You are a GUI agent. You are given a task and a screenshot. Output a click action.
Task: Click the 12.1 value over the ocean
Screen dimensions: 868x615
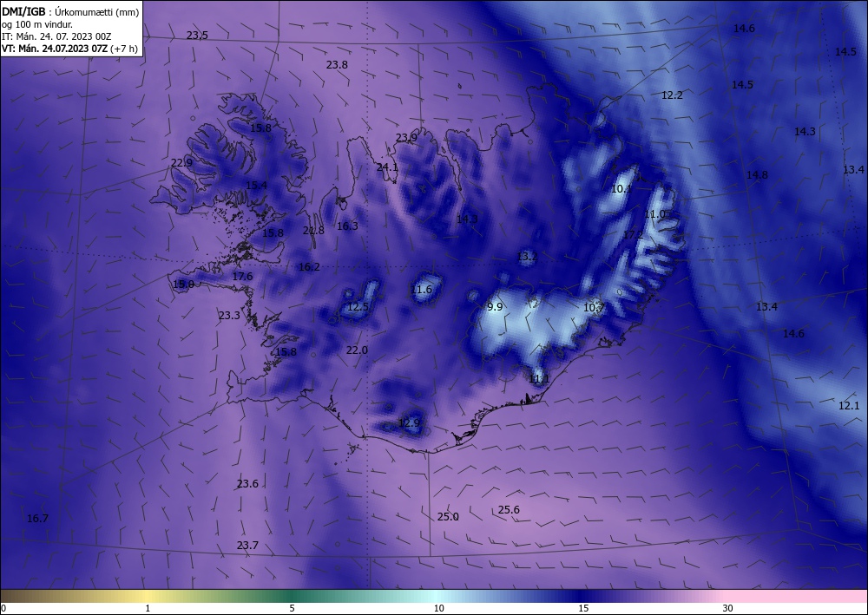point(849,406)
